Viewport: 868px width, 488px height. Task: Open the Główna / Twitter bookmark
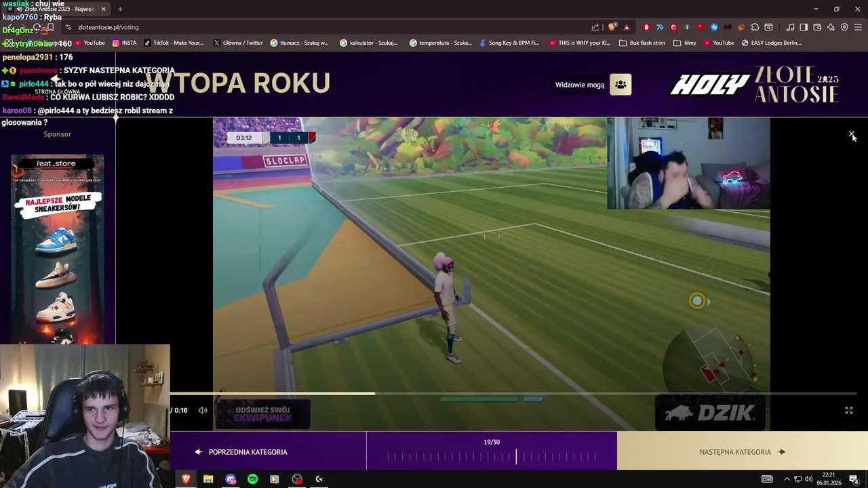coord(238,43)
